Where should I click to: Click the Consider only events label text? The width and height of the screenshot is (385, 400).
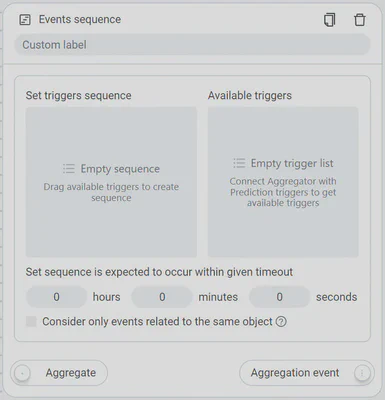157,322
